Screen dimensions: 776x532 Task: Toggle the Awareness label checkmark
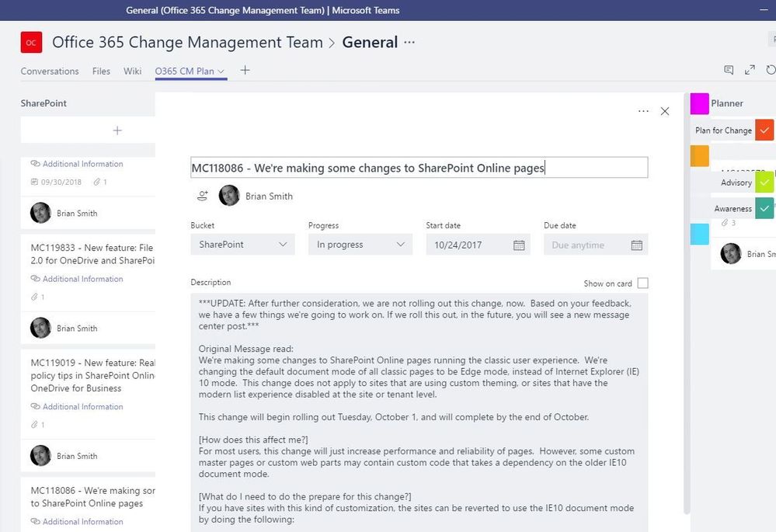click(764, 208)
